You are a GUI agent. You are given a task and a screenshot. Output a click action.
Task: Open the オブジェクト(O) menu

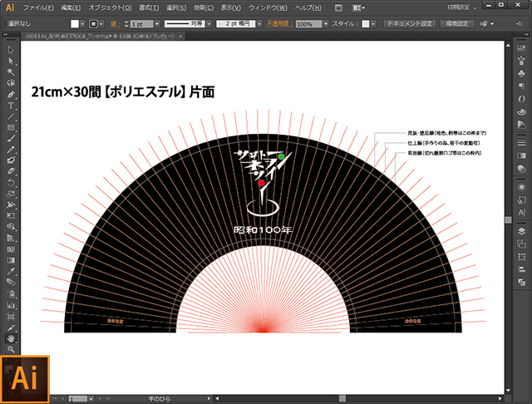(x=104, y=7)
